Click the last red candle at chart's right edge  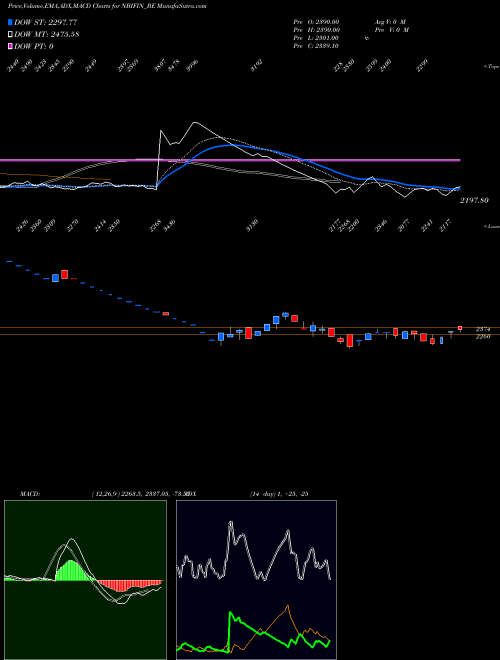click(460, 328)
